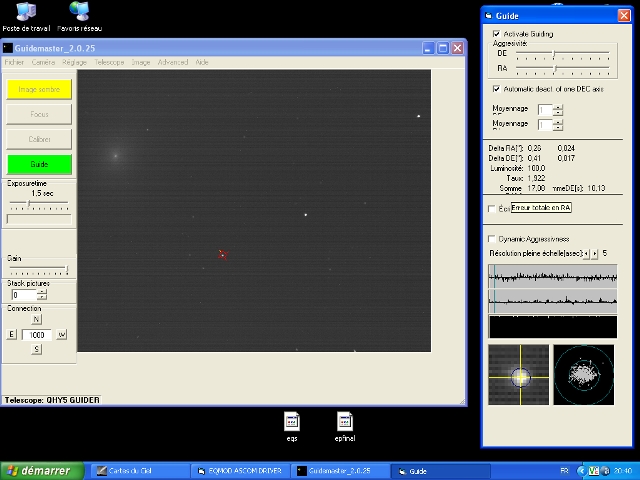The height and width of the screenshot is (480, 640).
Task: Open the Advanced menu
Action: tap(173, 62)
